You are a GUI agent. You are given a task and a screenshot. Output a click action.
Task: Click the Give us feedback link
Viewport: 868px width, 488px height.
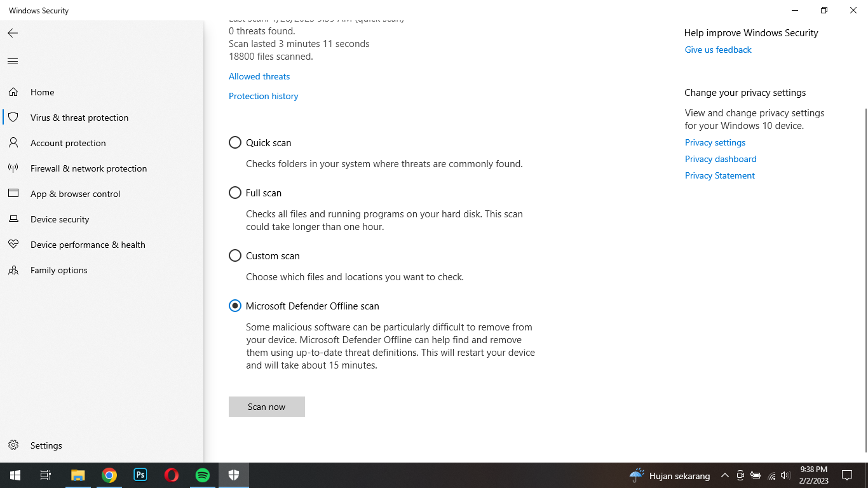[718, 50]
